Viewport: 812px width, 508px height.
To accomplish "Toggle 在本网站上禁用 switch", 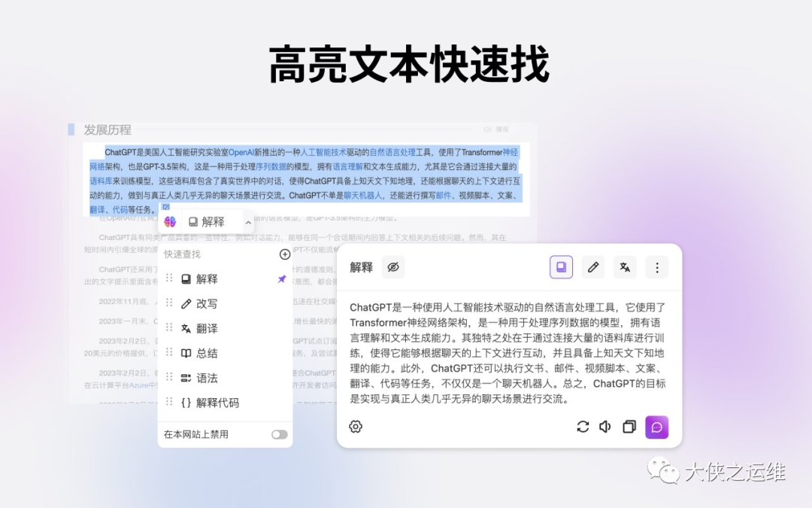I will 280,434.
